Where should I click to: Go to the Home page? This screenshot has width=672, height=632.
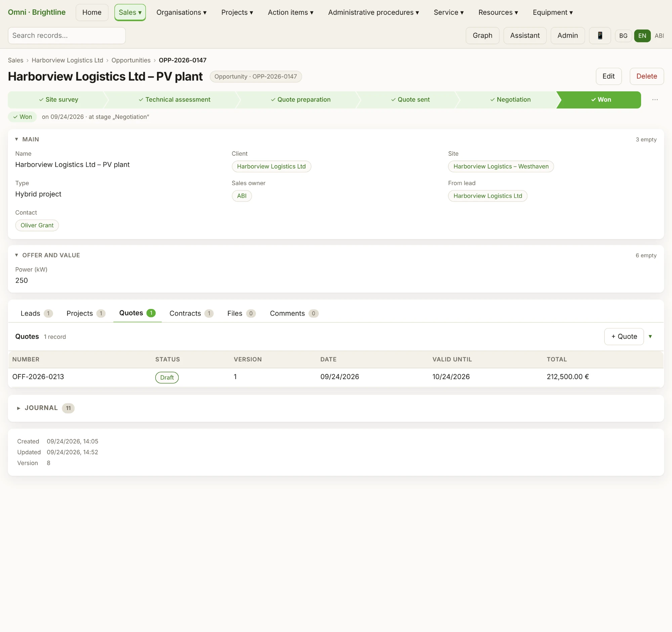92,12
